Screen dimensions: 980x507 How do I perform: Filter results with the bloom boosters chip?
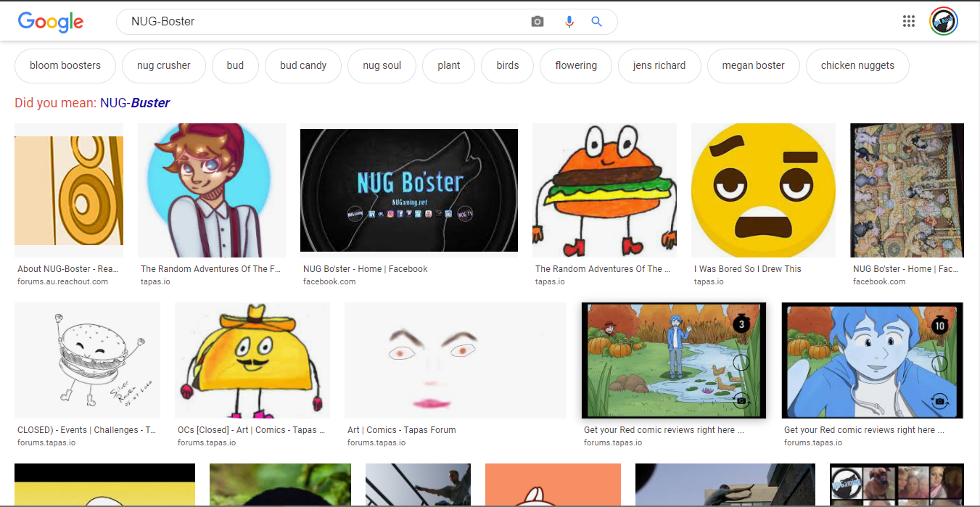65,65
